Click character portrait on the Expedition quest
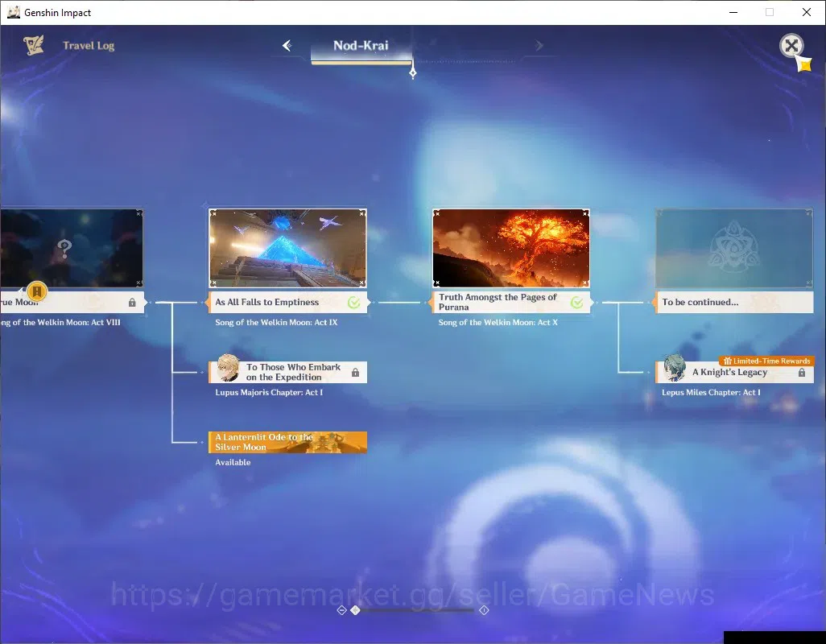Image resolution: width=826 pixels, height=644 pixels. [x=228, y=368]
